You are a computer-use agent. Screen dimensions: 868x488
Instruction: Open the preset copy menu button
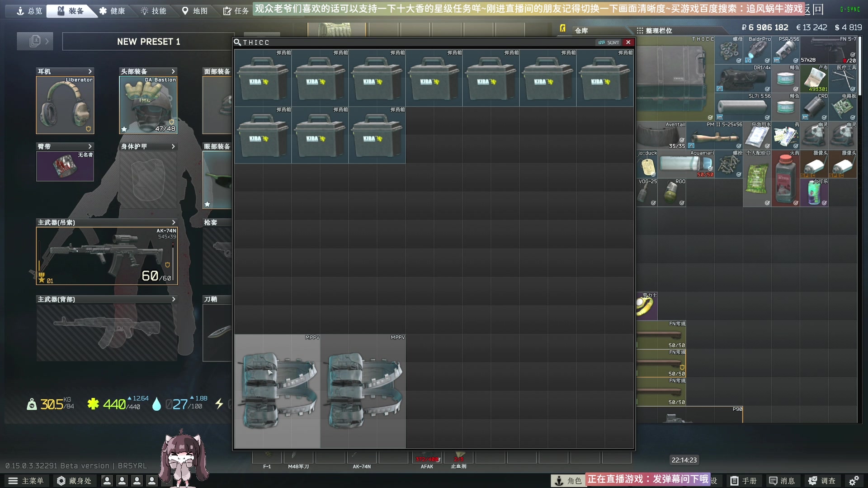pos(35,41)
